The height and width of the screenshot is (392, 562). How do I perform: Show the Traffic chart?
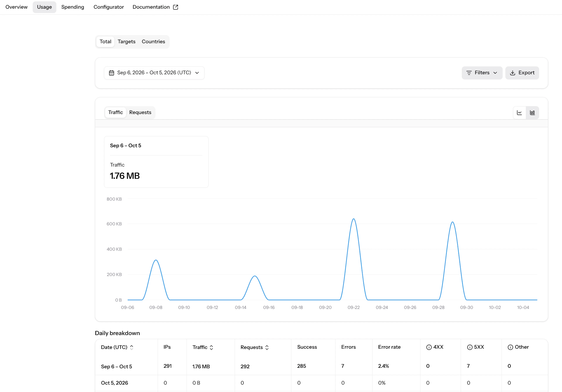115,112
